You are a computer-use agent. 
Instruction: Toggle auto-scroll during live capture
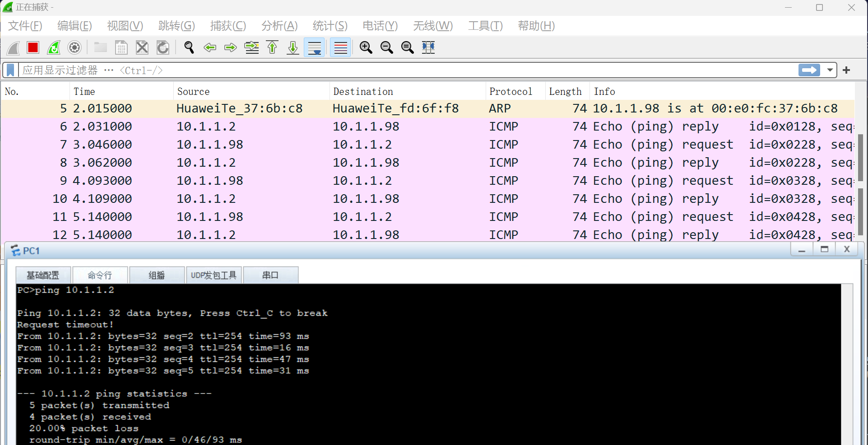click(x=315, y=47)
